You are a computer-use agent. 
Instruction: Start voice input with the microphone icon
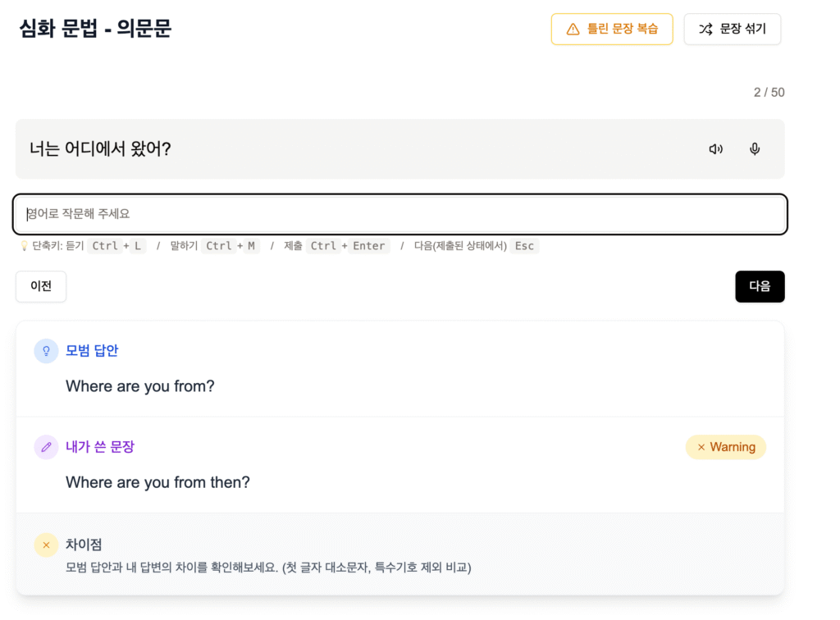[x=755, y=149]
